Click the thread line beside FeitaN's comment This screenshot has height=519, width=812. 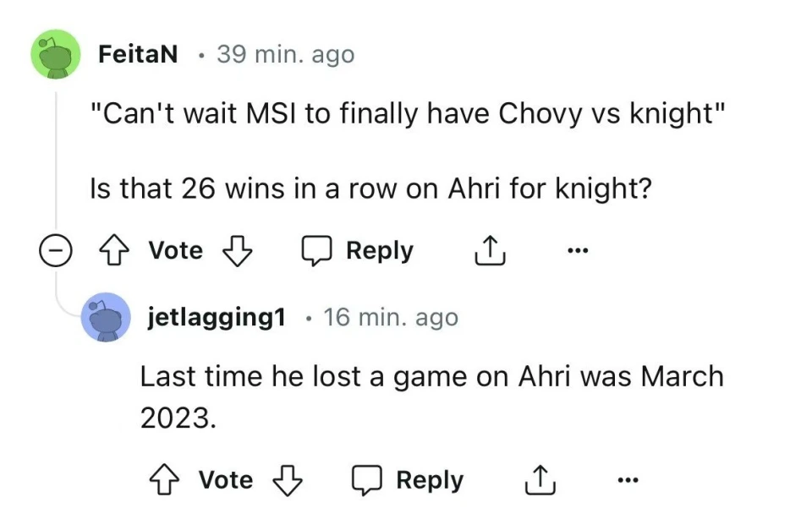click(57, 161)
